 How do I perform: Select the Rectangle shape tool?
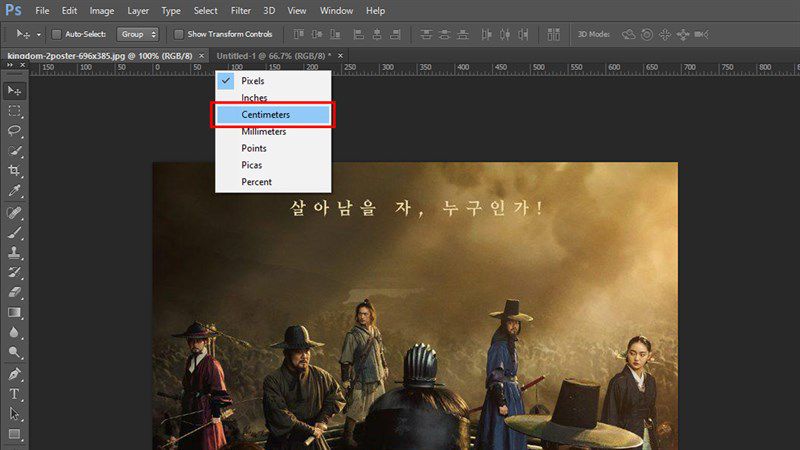pyautogui.click(x=14, y=434)
